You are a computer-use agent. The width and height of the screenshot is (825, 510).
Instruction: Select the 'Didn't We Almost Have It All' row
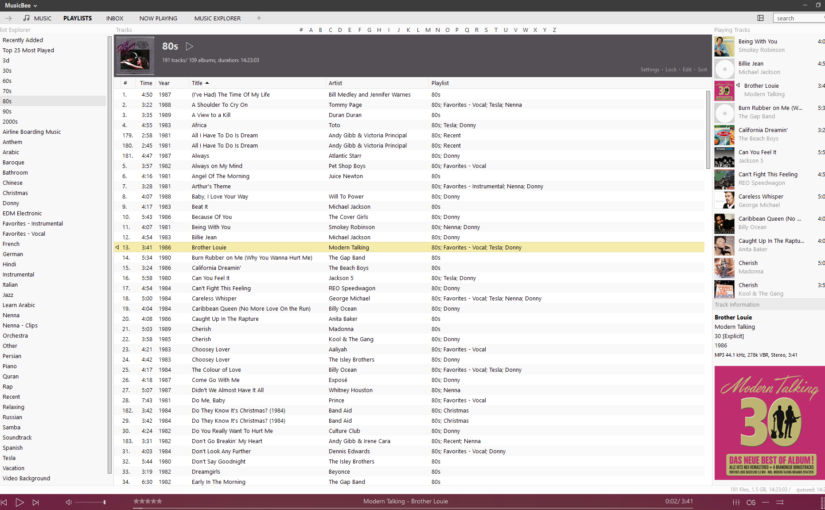click(x=409, y=390)
